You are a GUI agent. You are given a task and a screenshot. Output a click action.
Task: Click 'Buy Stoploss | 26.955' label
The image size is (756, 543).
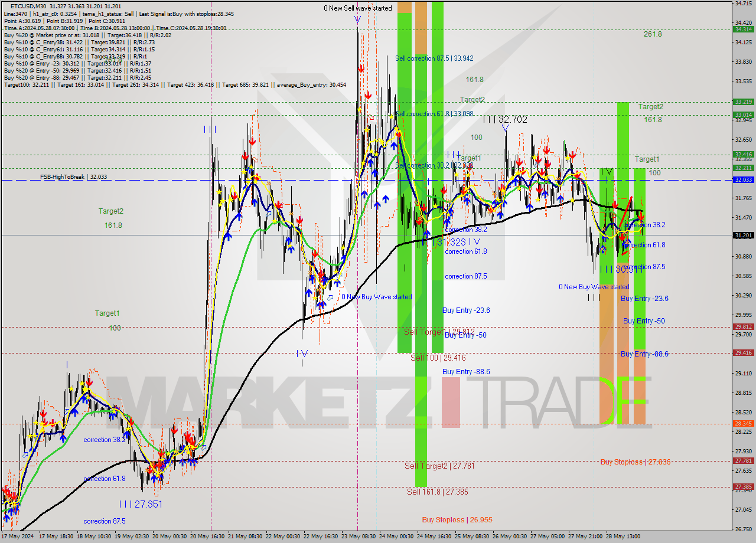point(457,520)
